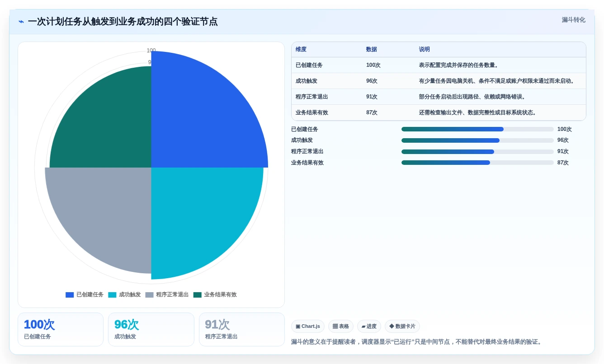The height and width of the screenshot is (364, 604).
Task: Click the description starting 有少量任务因电脑关机
Action: (x=498, y=81)
